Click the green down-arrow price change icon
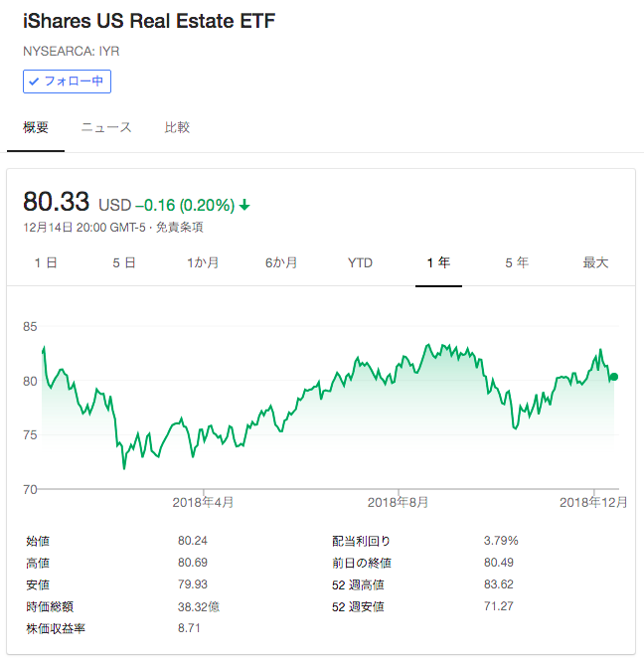The height and width of the screenshot is (664, 644). (x=244, y=206)
